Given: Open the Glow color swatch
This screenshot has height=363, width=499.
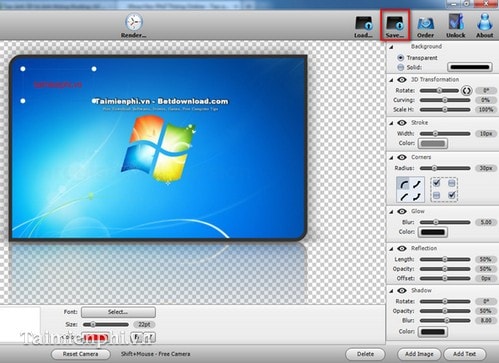Looking at the screenshot, I should coord(433,232).
